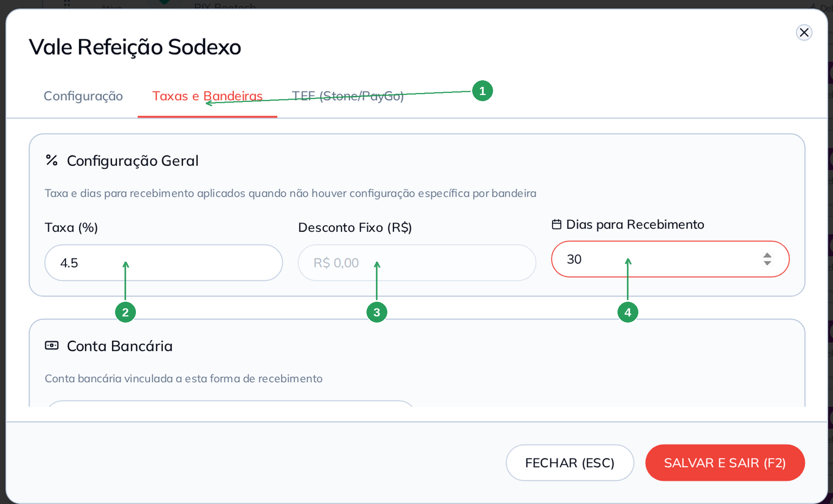Click the percent icon beside Configuração Geral
Screen dimensions: 833x504
pos(52,160)
